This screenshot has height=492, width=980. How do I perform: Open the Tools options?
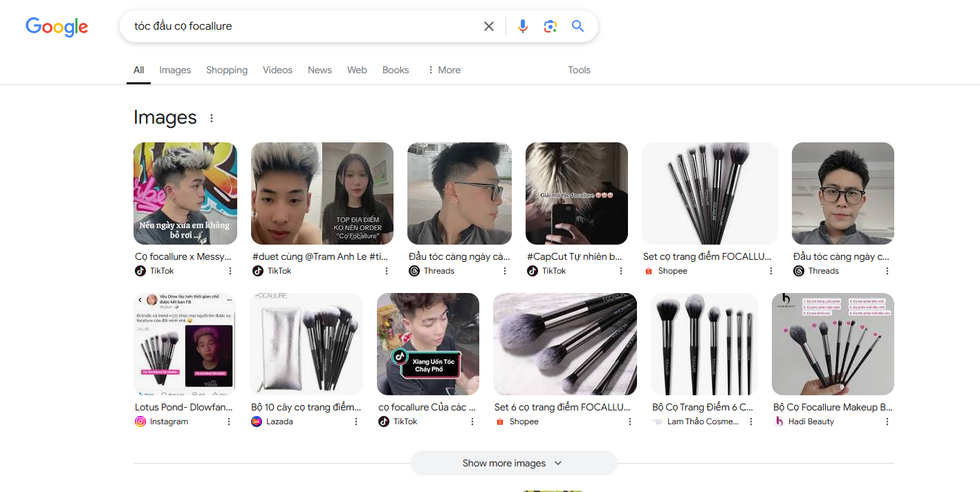579,70
